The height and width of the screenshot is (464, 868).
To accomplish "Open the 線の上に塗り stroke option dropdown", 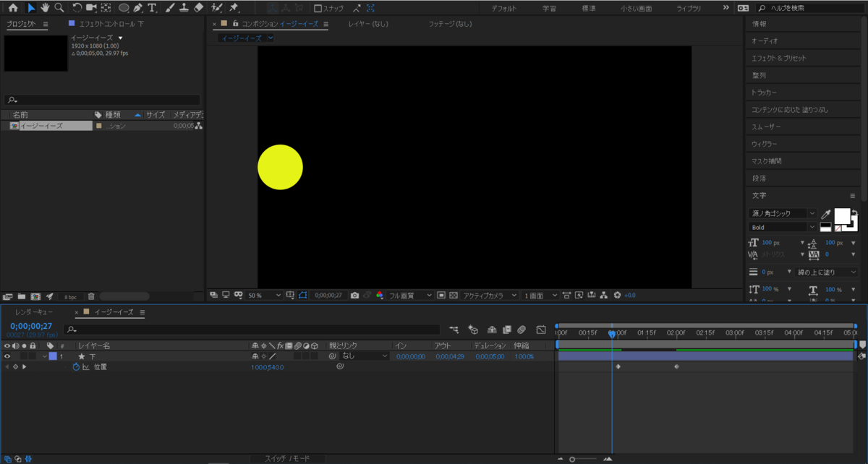I will (826, 272).
